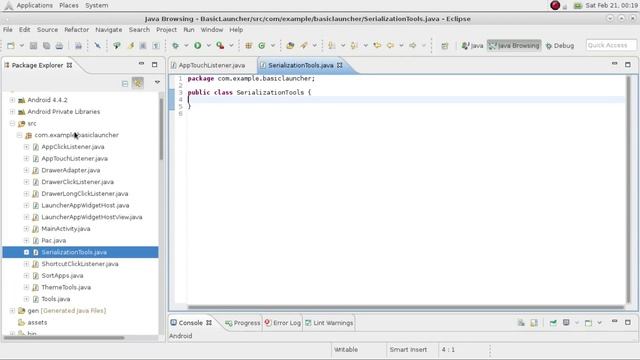Select Pac.java in the Package Explorer
640x360 pixels.
pos(53,240)
